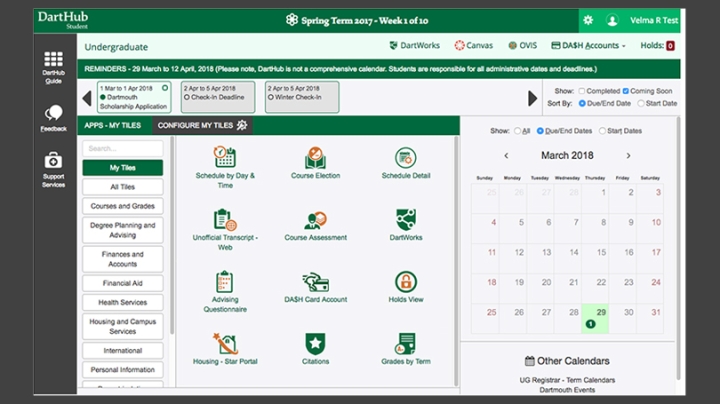Image resolution: width=720 pixels, height=404 pixels.
Task: Select Finances and Accounts category
Action: click(x=123, y=259)
